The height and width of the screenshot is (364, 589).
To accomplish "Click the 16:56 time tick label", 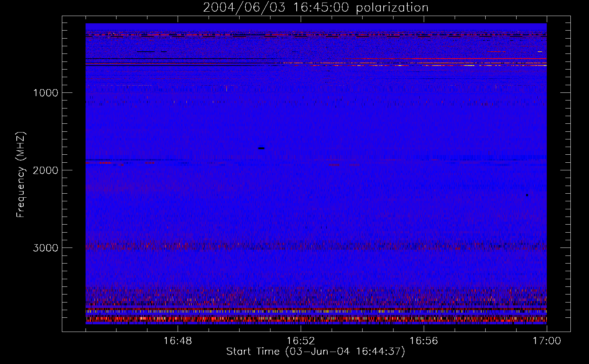I will click(424, 341).
